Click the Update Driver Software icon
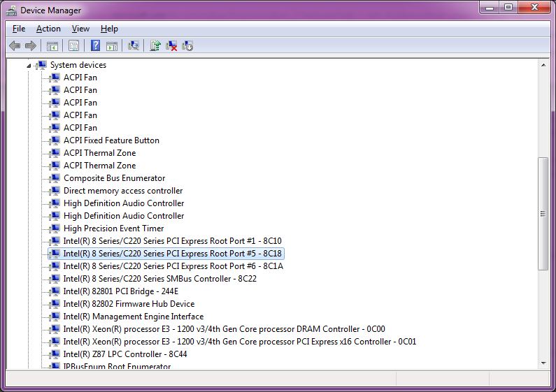556x392 pixels. (155, 46)
